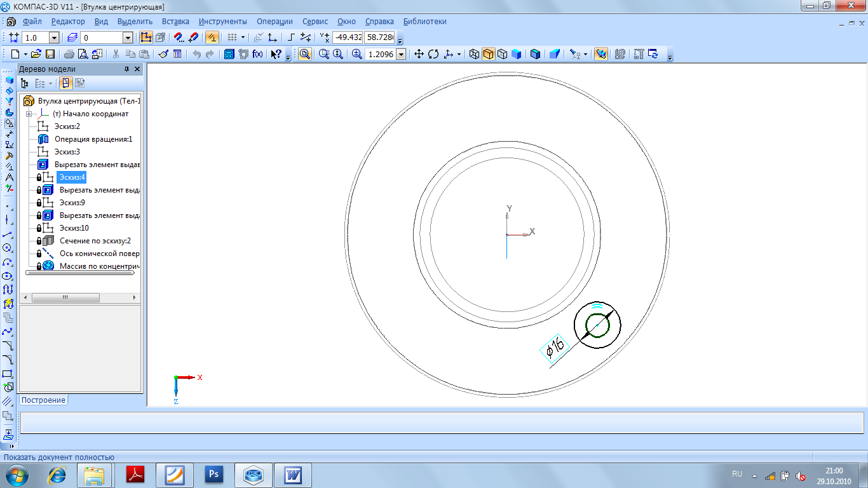Select Эскиз:4 in model tree

coord(72,177)
